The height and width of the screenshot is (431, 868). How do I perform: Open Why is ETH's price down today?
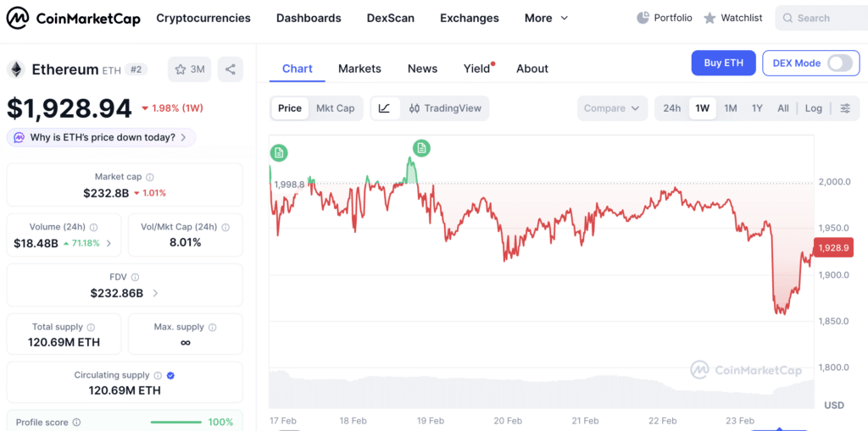101,137
